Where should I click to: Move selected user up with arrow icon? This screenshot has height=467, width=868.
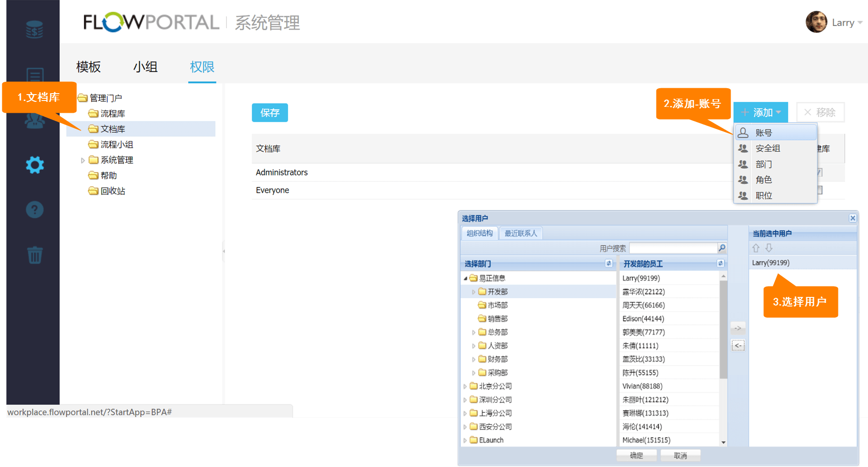(x=756, y=248)
